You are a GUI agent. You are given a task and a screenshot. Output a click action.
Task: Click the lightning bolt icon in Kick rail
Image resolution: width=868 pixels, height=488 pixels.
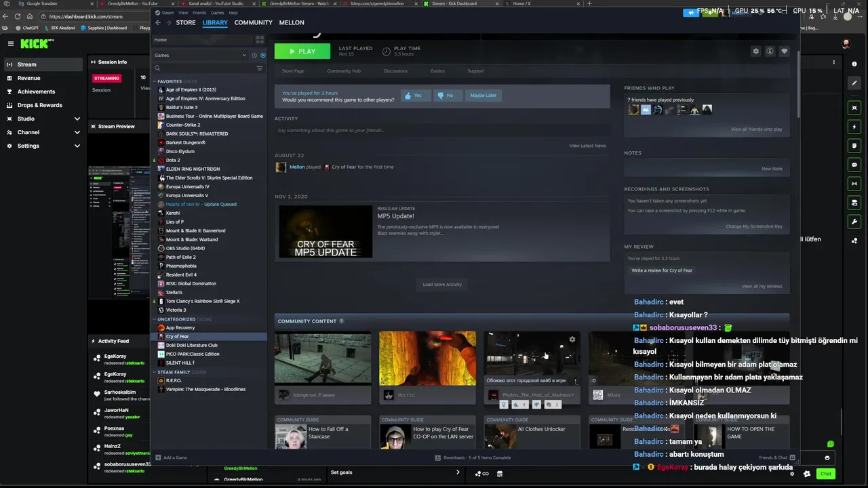[x=854, y=127]
